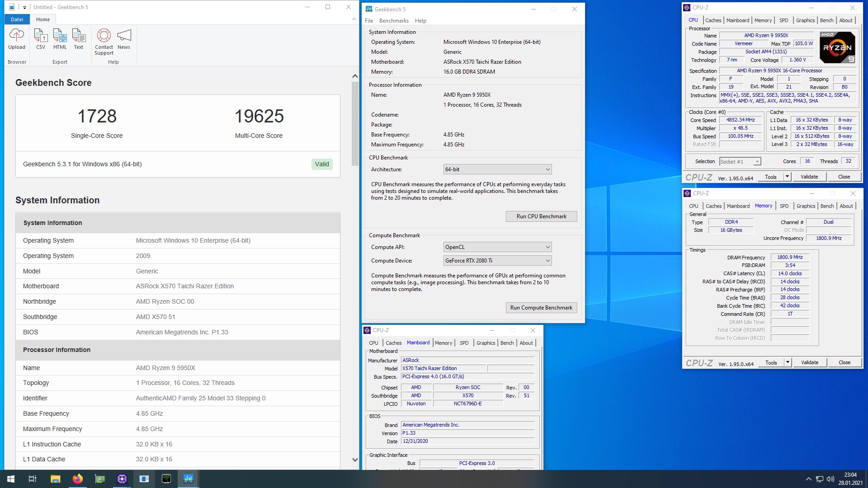
Task: Click the BIOS date 12/31/2020 field
Action: click(467, 441)
